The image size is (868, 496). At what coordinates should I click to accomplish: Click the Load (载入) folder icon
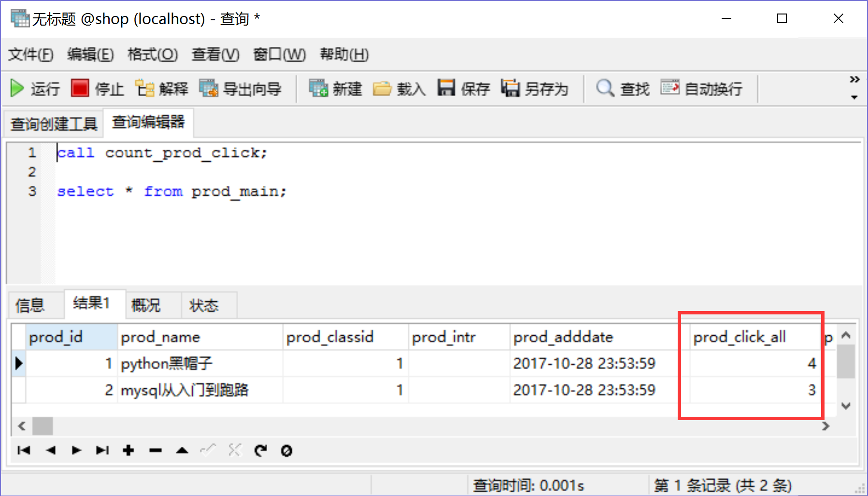click(382, 88)
